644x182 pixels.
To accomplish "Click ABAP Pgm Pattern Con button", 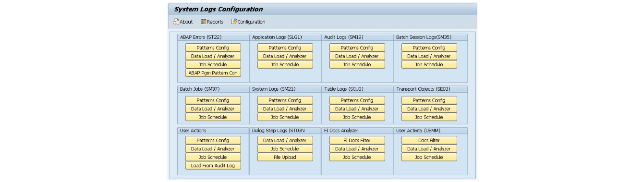I will (x=213, y=73).
